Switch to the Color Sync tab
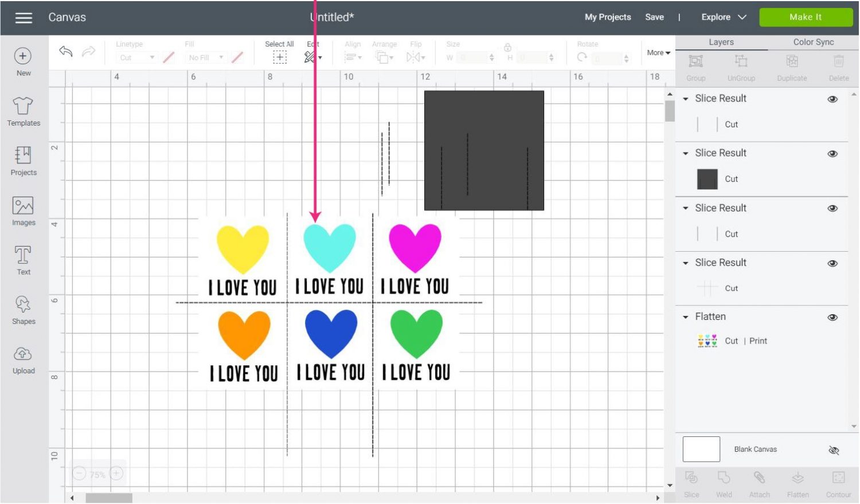860x504 pixels. pos(813,42)
